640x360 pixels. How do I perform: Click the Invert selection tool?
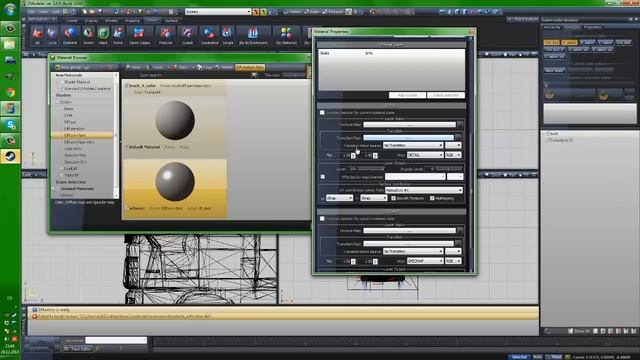pos(88,36)
